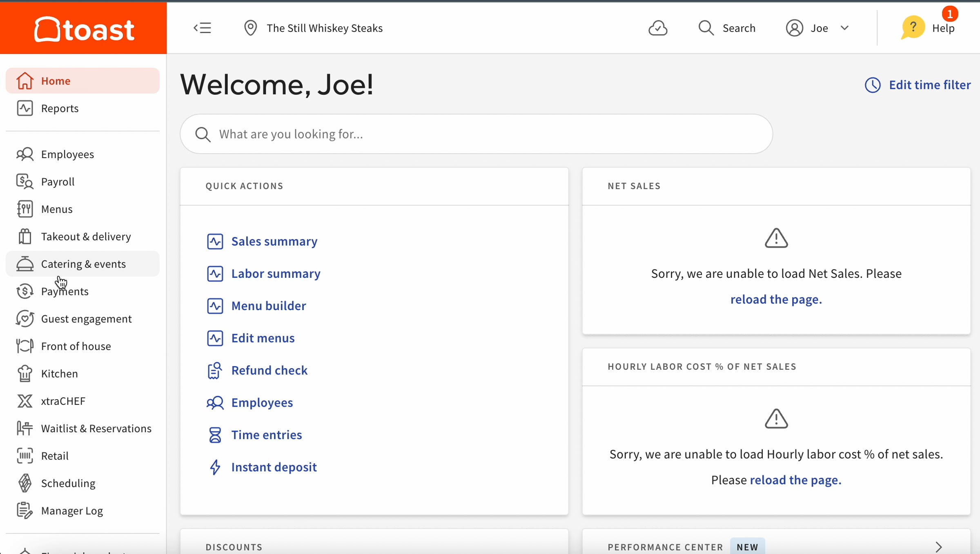Click the Edit time filter clock icon
This screenshot has width=980, height=554.
873,85
